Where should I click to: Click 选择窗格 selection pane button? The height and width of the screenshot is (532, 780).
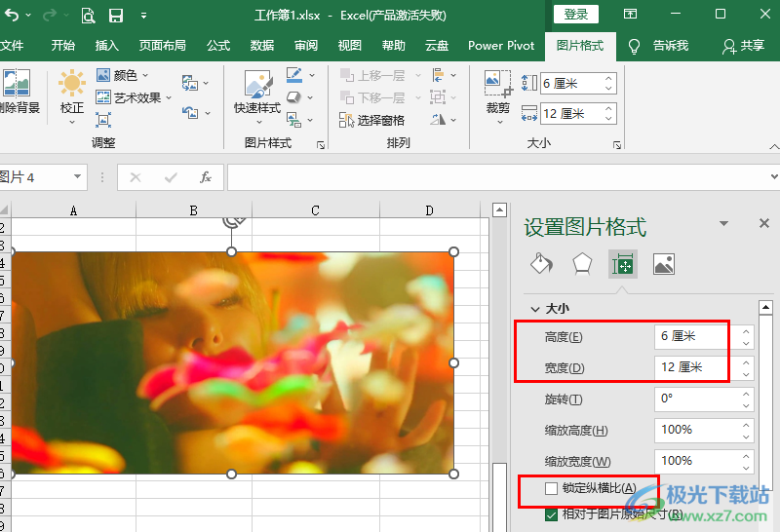pos(372,120)
